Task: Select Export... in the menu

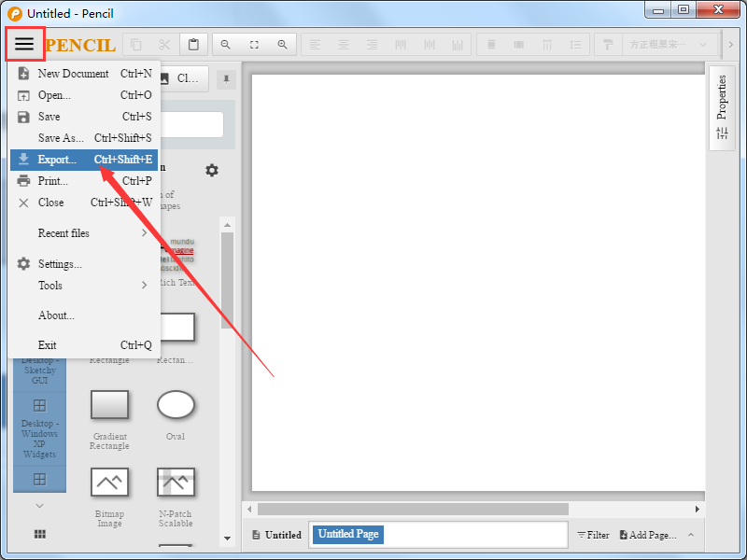Action: pos(84,160)
